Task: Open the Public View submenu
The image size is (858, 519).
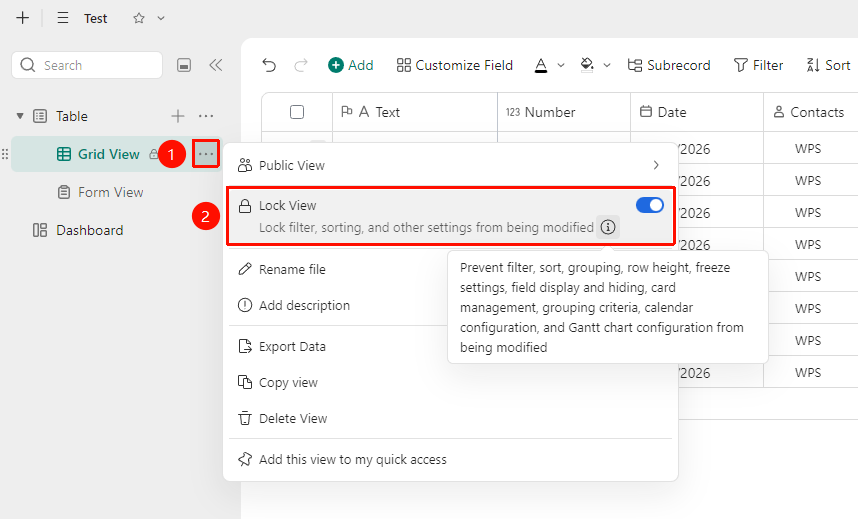Action: 450,165
